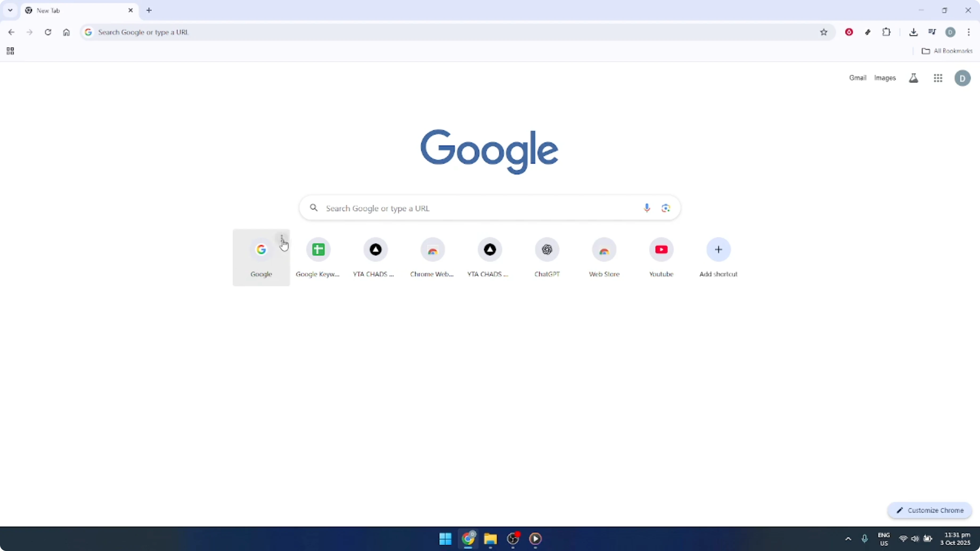The image size is (980, 551).
Task: Go forward using the forward arrow
Action: click(30, 32)
